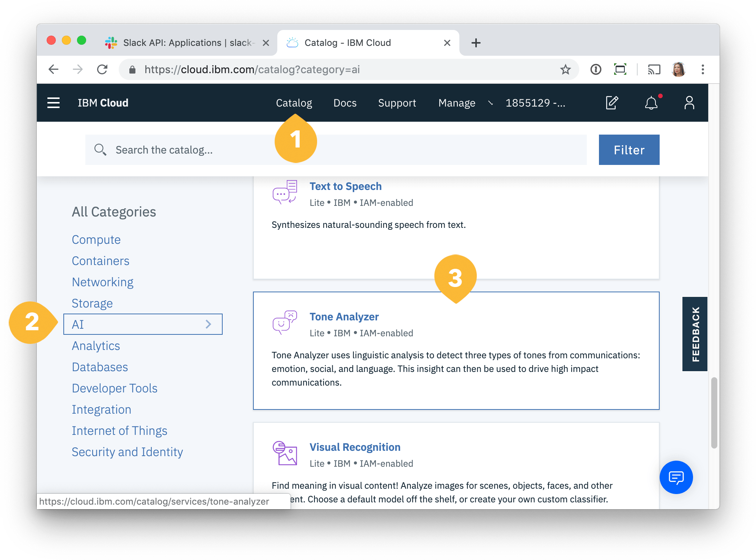Click 'Synthesizes natural-sounding speech from text.'
This screenshot has width=756, height=560.
(369, 225)
